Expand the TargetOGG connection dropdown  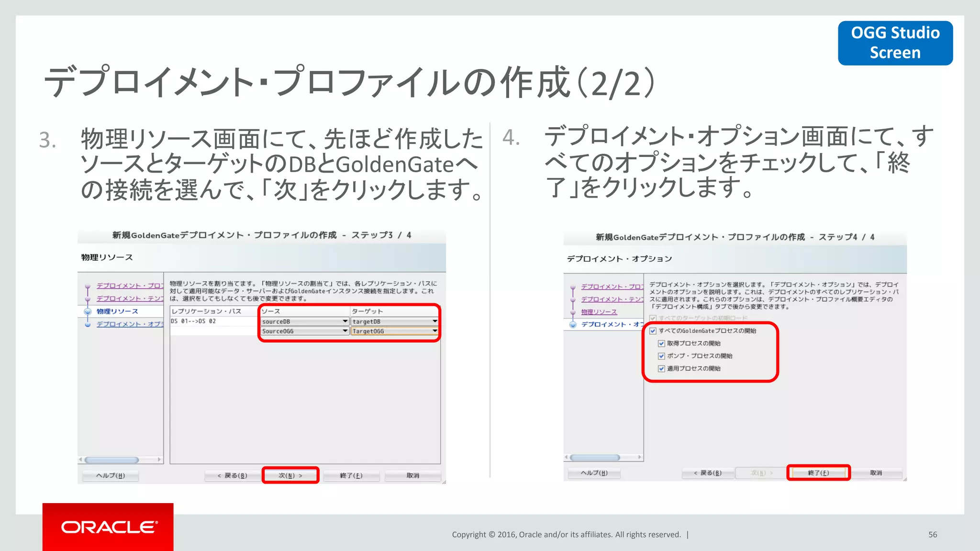[x=395, y=331]
